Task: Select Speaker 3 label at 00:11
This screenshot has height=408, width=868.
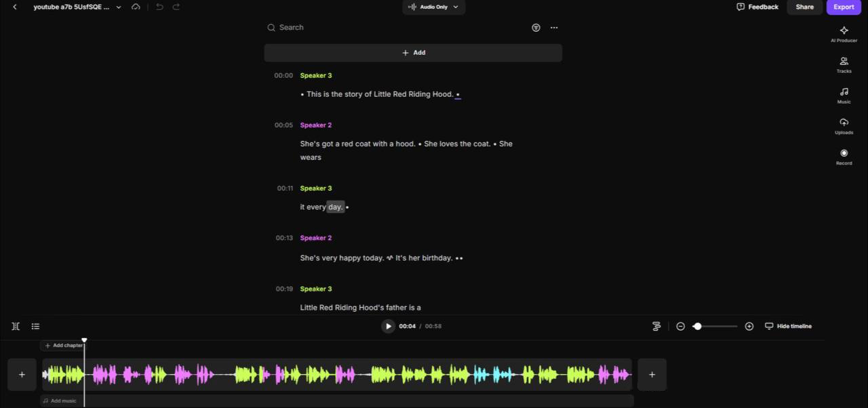Action: [316, 188]
